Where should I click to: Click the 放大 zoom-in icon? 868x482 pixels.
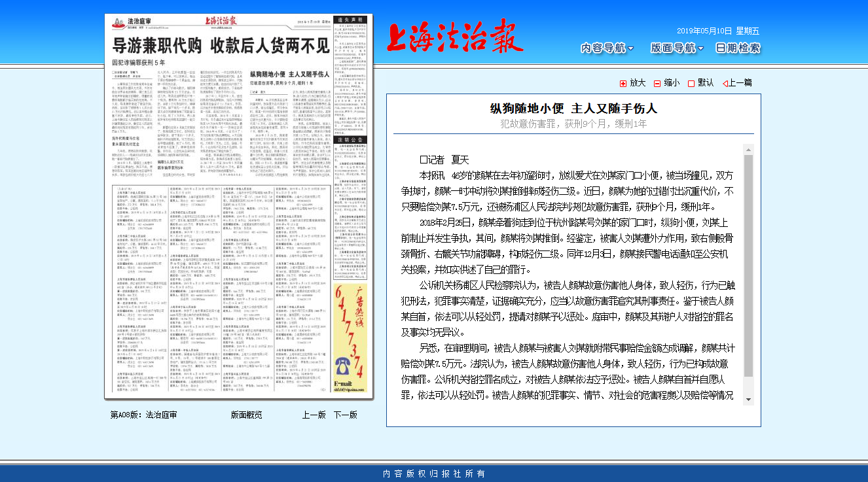[623, 83]
